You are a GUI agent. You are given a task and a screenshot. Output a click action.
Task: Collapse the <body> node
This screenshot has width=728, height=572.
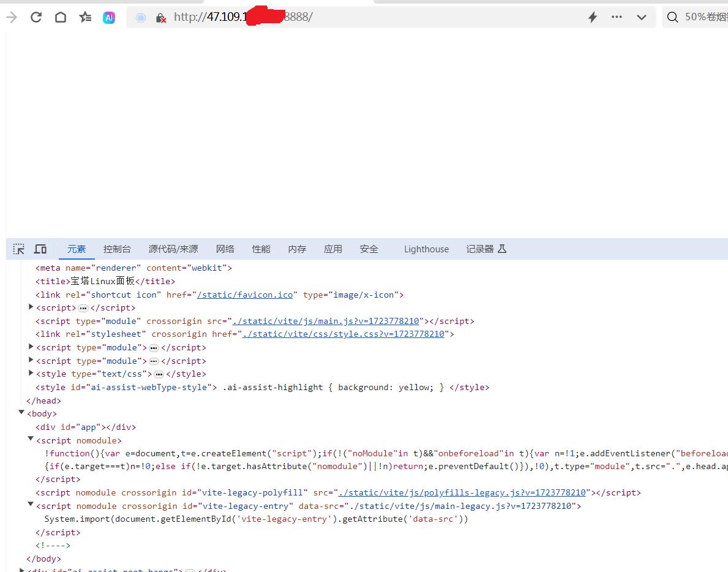(21, 412)
